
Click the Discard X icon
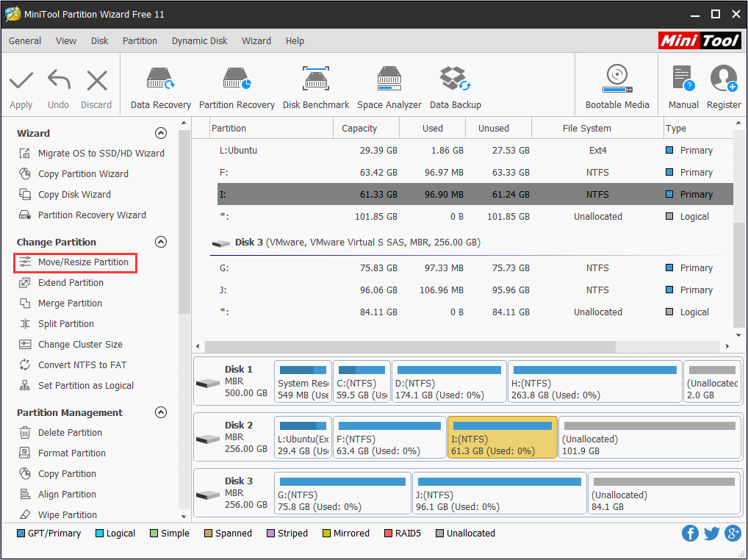(97, 80)
